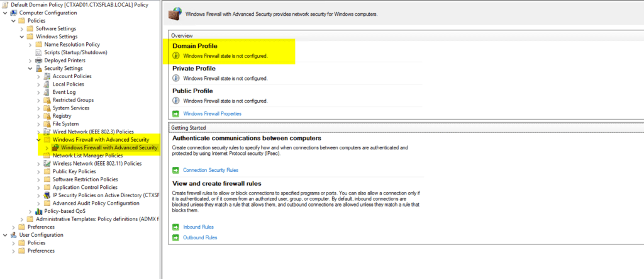Viewport: 644px width, 279px height.
Task: Select the Software Settings tree item
Action: [x=56, y=29]
